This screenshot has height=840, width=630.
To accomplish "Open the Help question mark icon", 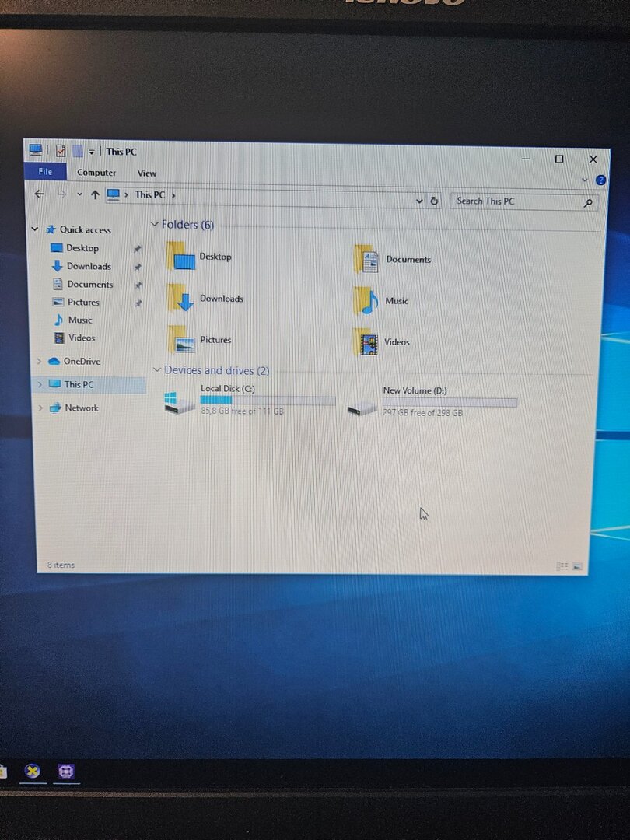I will coord(600,180).
